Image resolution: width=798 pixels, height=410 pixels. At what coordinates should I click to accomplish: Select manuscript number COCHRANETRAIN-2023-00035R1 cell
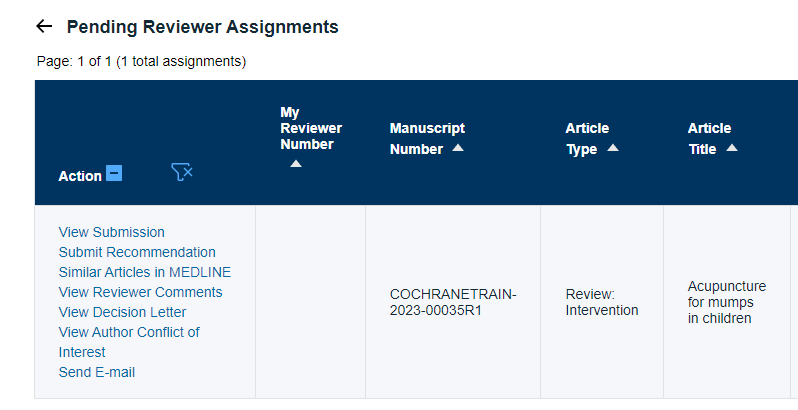tap(452, 302)
